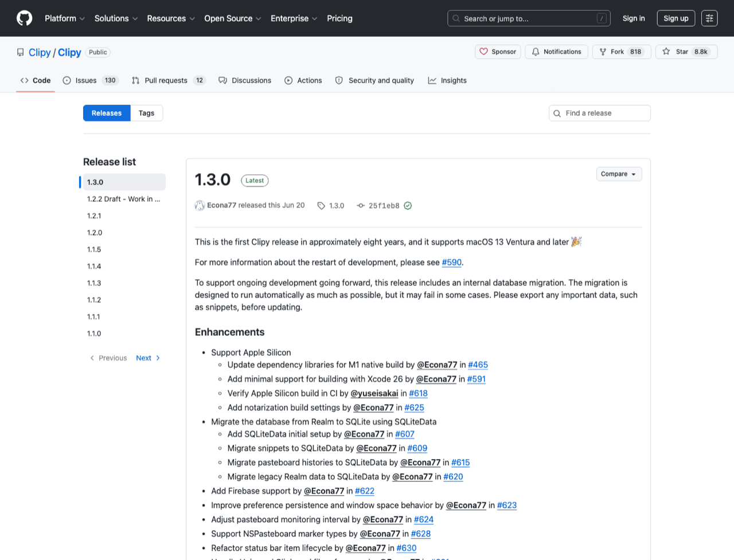Select release 1.3.0 in Release list

pos(124,182)
